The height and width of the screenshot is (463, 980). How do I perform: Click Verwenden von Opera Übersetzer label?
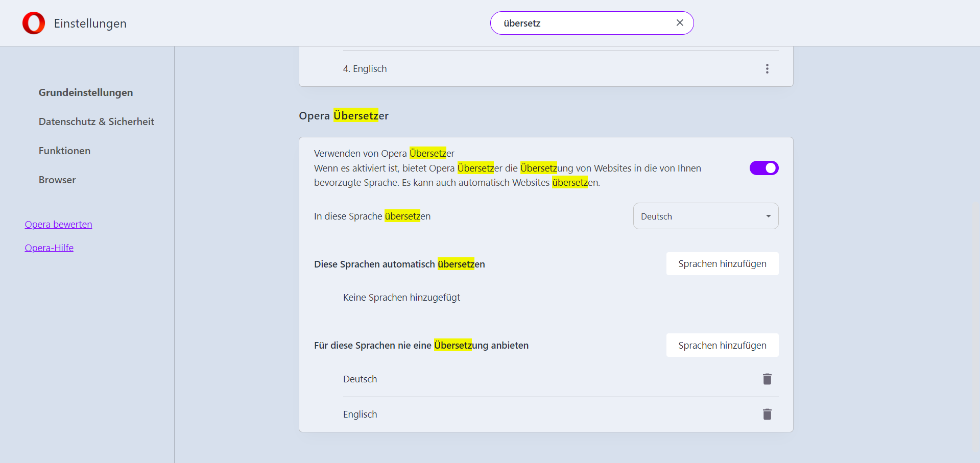(384, 153)
